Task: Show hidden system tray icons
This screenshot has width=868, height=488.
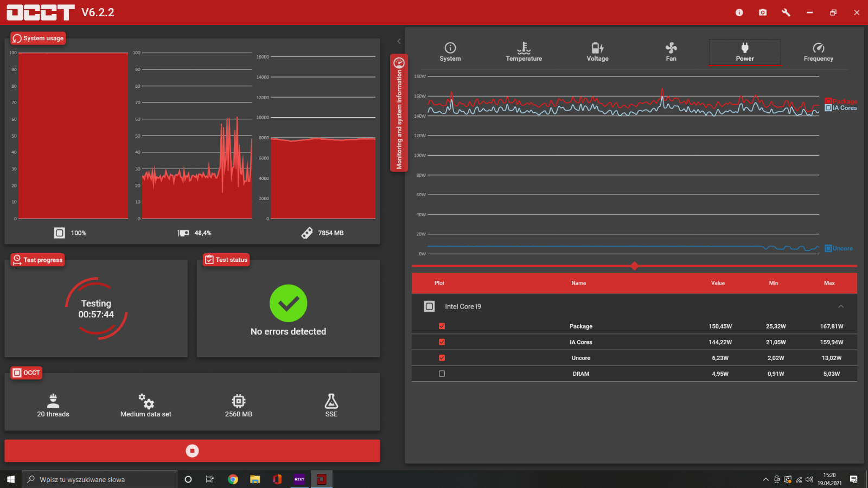Action: pyautogui.click(x=765, y=479)
